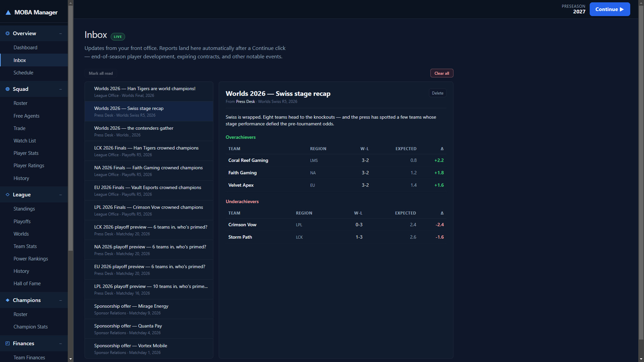This screenshot has height=362, width=644.
Task: Open LCK 2026 Finals message
Action: [x=149, y=151]
